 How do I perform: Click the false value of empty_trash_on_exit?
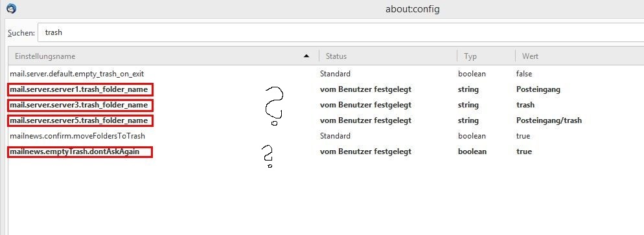[x=523, y=74]
